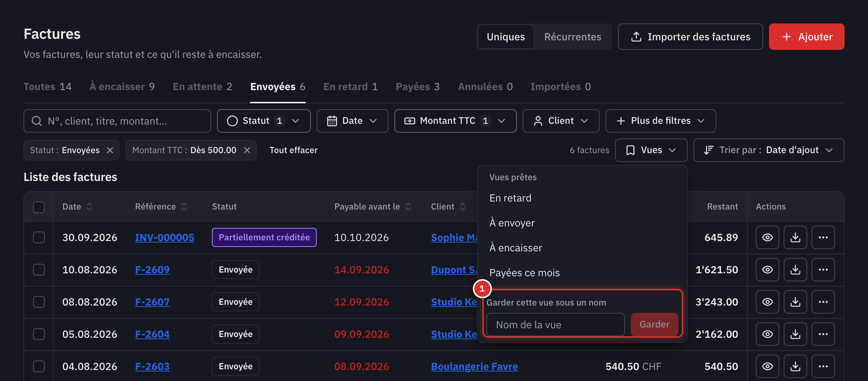
Task: Sort by Date column header arrows
Action: [x=89, y=207]
